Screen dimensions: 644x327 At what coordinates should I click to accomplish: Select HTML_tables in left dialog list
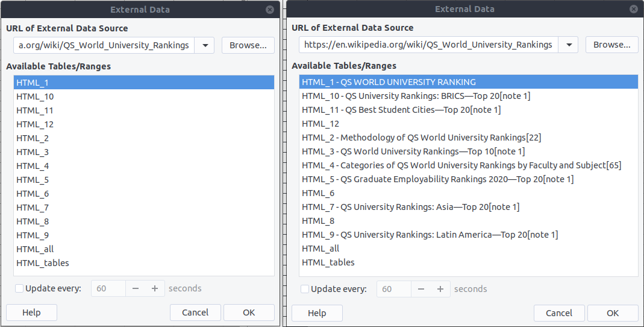tap(144, 263)
